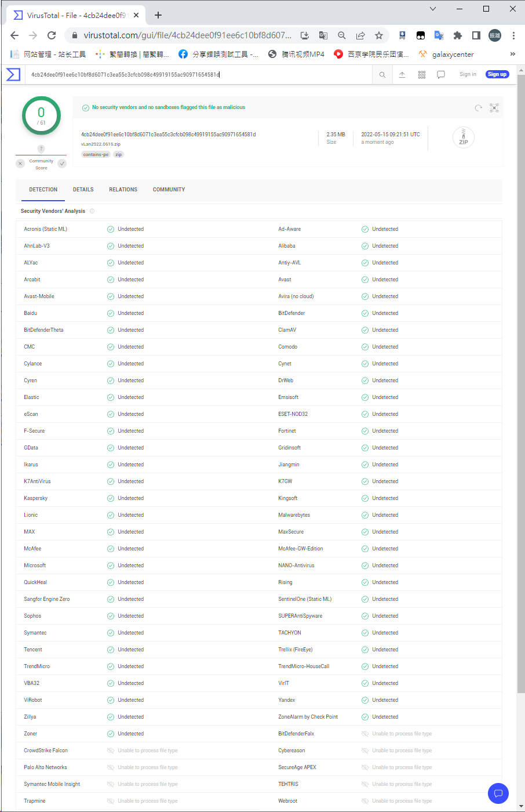This screenshot has width=525, height=812.
Task: Click the translate page icon
Action: point(323,35)
